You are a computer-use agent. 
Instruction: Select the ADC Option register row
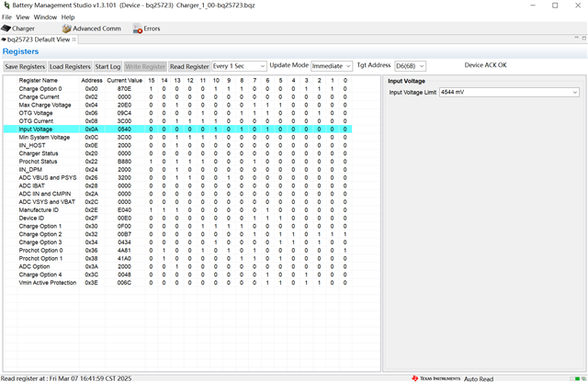click(177, 266)
